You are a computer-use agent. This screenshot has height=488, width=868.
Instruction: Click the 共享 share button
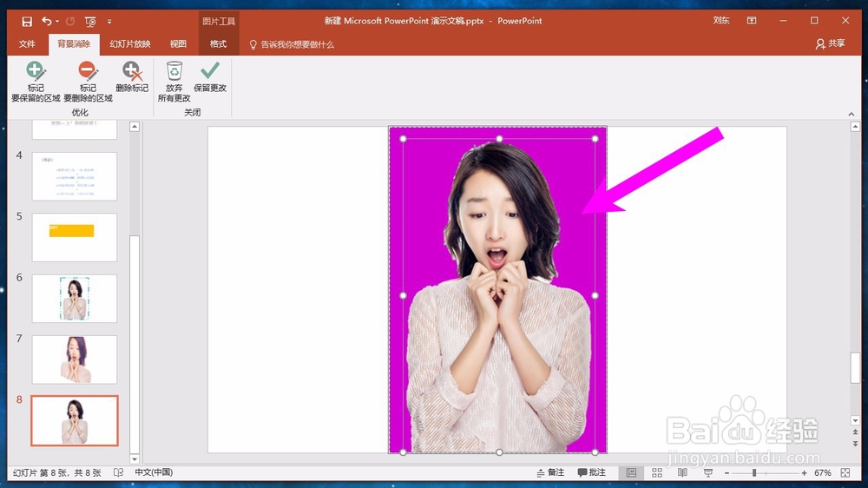click(x=831, y=43)
